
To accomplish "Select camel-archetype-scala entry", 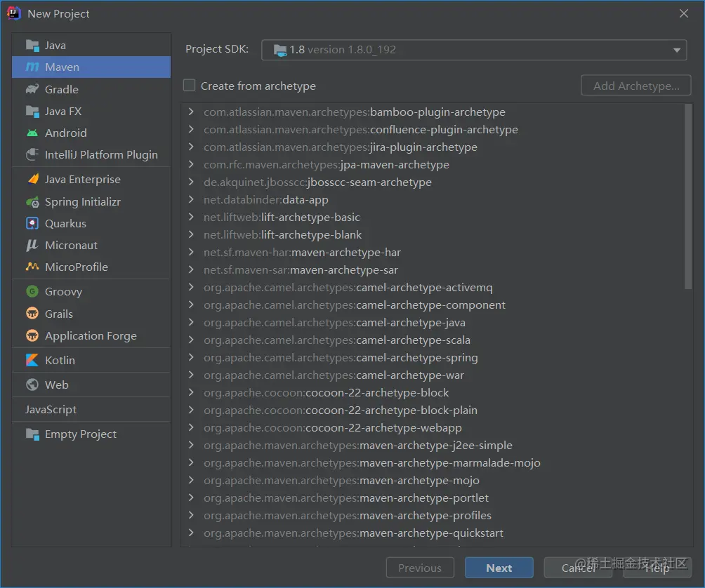I will 337,340.
